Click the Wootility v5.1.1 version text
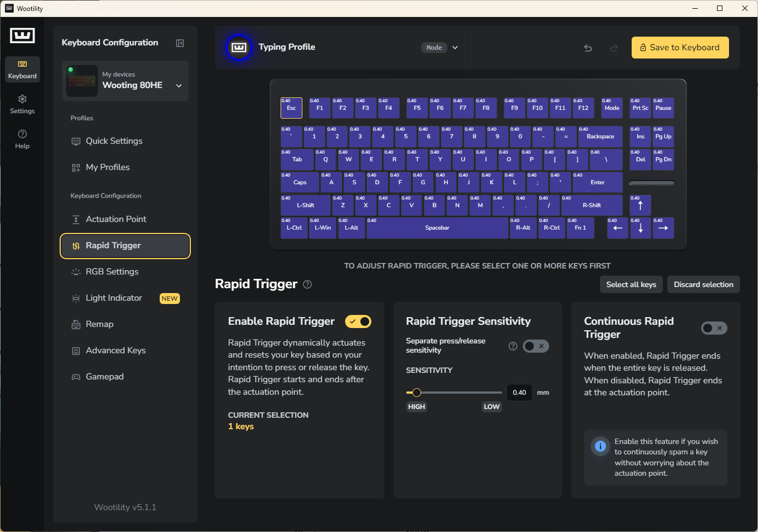The image size is (758, 532). tap(125, 507)
